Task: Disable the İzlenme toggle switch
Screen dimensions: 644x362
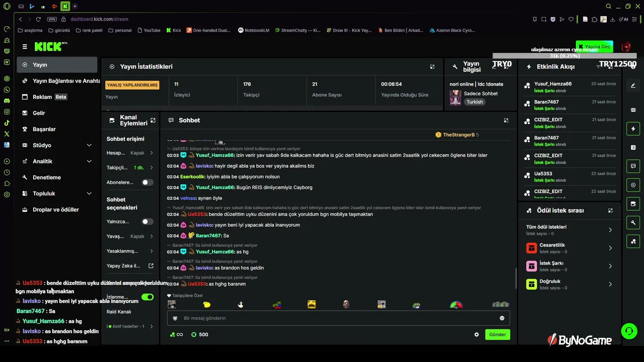Action: coord(147,297)
